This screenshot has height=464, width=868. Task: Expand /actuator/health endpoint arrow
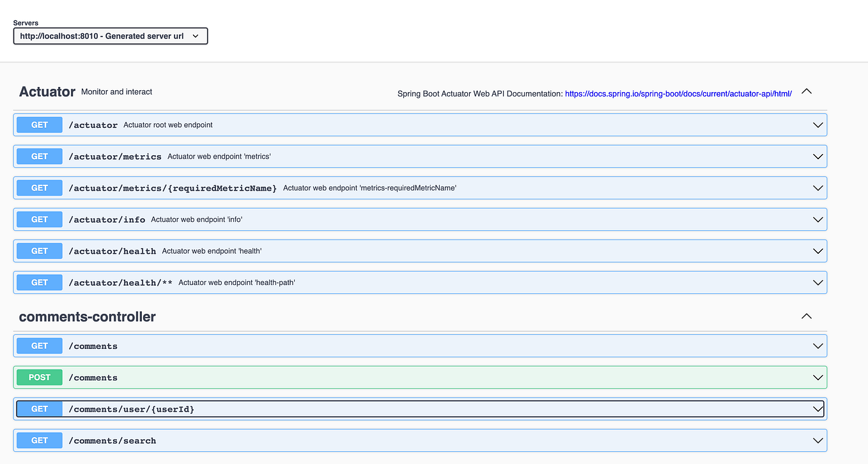[818, 251]
